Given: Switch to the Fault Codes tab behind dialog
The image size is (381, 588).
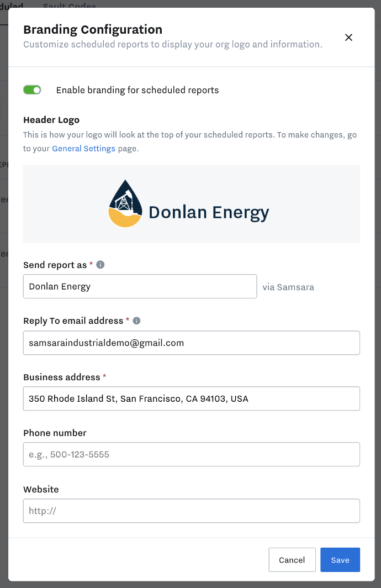Looking at the screenshot, I should coord(70,6).
